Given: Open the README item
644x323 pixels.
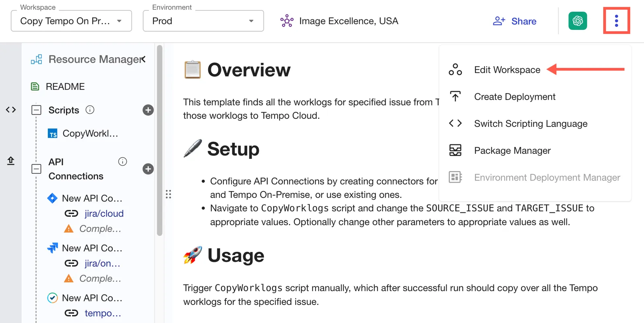Looking at the screenshot, I should tap(65, 86).
